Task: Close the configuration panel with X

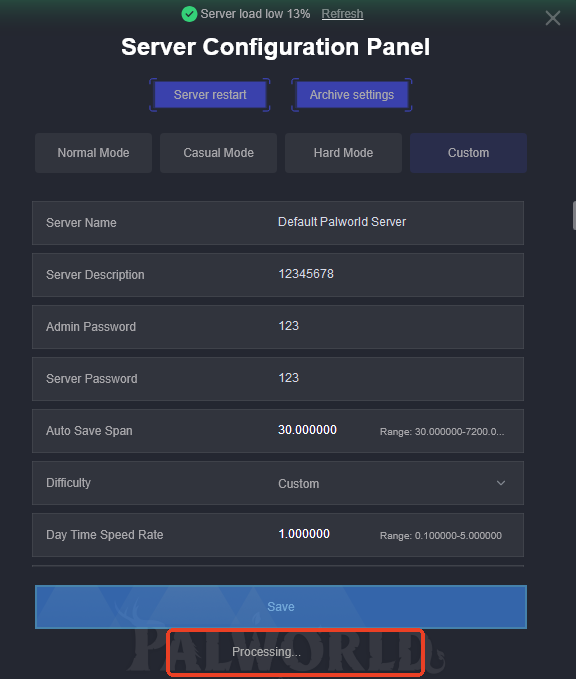Action: point(553,18)
